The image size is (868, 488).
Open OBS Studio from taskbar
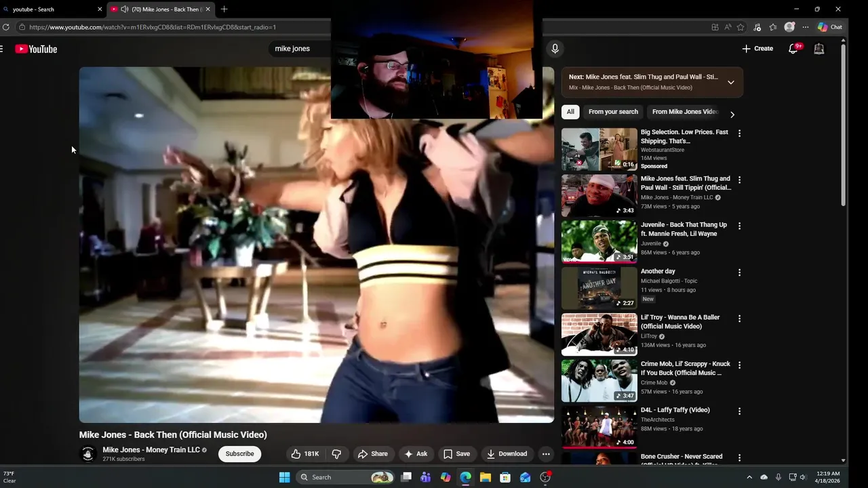[545, 477]
